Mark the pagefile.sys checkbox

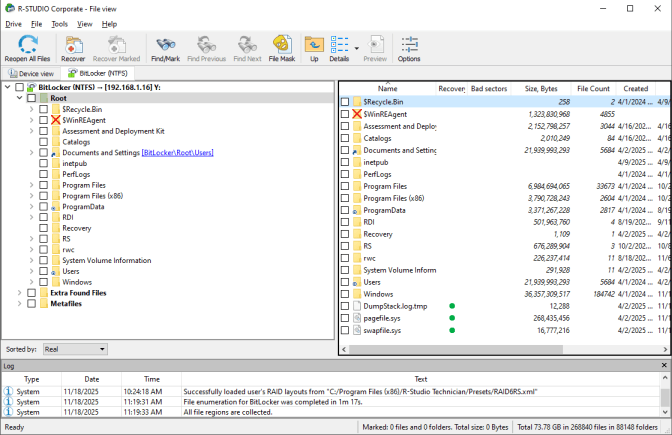tap(345, 318)
